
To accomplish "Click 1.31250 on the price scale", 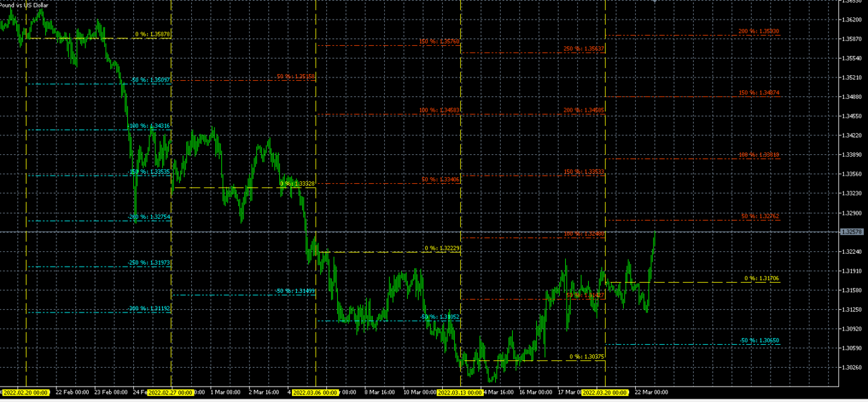I will point(852,309).
